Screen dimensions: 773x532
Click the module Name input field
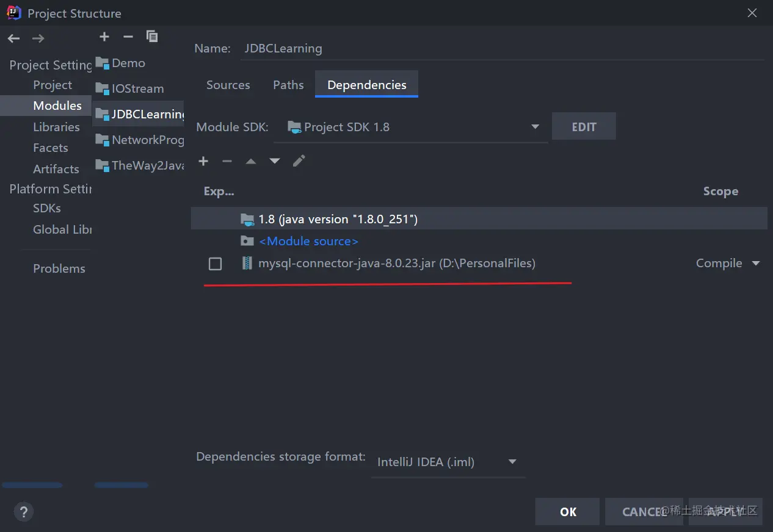(503, 48)
